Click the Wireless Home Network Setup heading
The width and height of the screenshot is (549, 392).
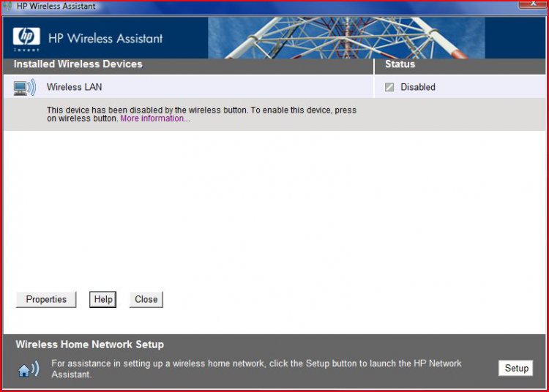(x=89, y=344)
